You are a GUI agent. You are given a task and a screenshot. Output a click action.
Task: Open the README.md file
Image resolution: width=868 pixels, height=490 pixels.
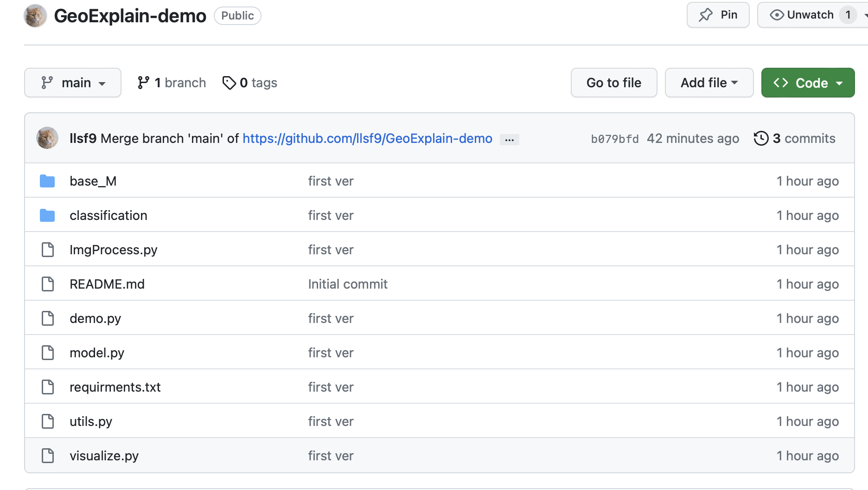point(107,284)
